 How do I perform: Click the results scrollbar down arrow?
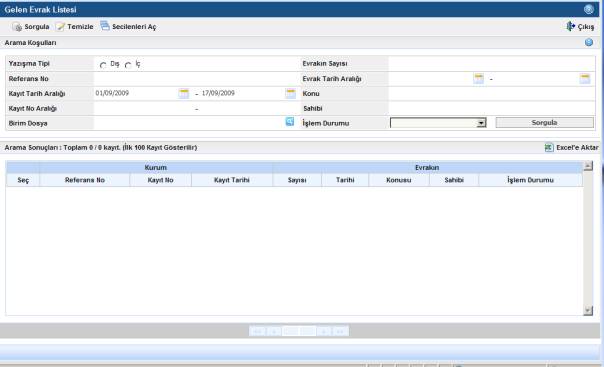click(x=588, y=310)
